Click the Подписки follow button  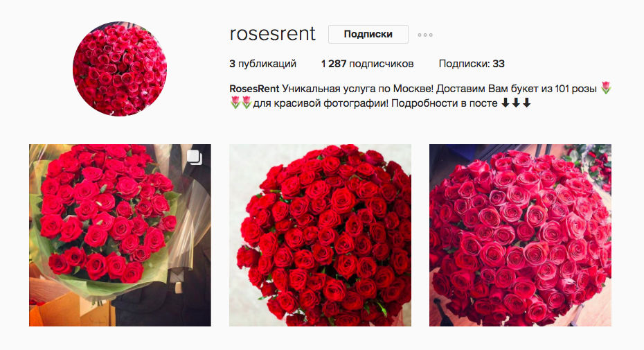pyautogui.click(x=368, y=34)
